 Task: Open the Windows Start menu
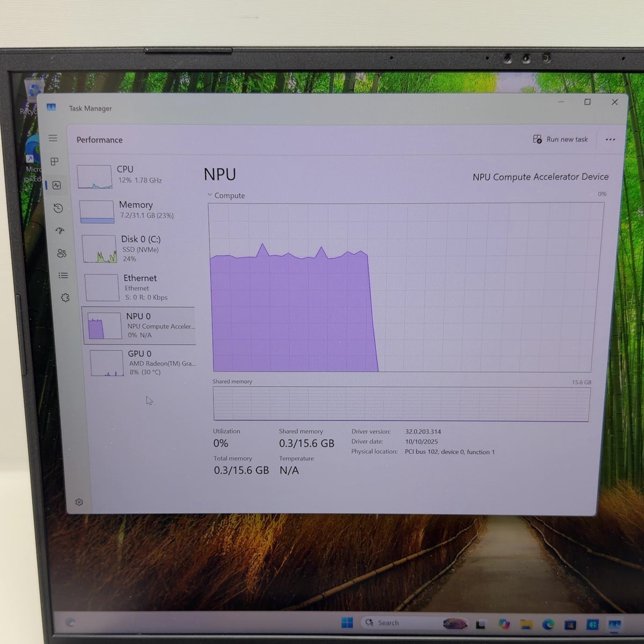click(347, 623)
